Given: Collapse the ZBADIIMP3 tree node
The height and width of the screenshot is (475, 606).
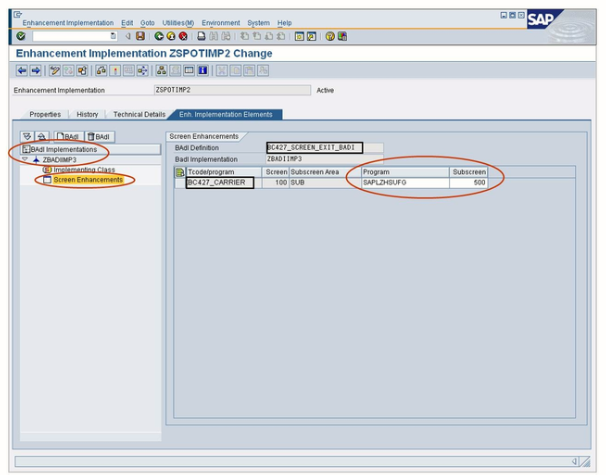Looking at the screenshot, I should click(x=26, y=159).
